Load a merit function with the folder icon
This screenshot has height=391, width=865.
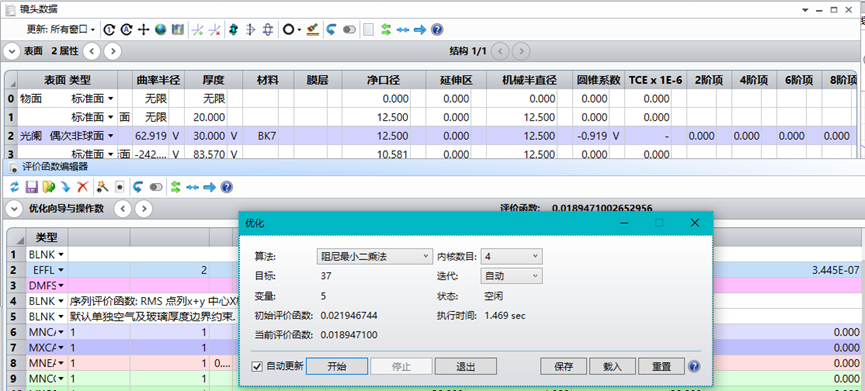49,188
